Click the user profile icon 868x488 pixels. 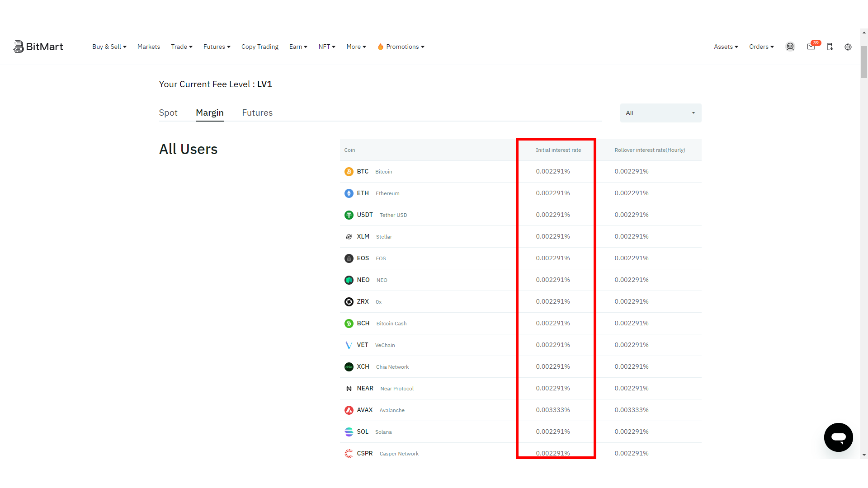tap(790, 47)
